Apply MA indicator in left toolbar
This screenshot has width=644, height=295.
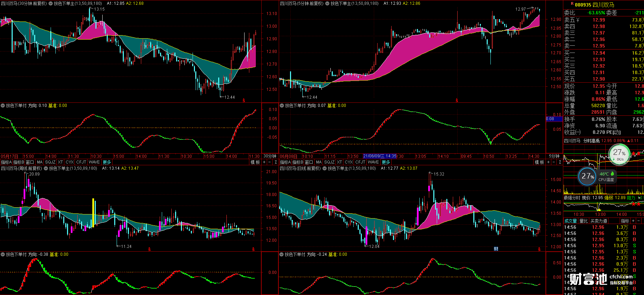(40, 162)
